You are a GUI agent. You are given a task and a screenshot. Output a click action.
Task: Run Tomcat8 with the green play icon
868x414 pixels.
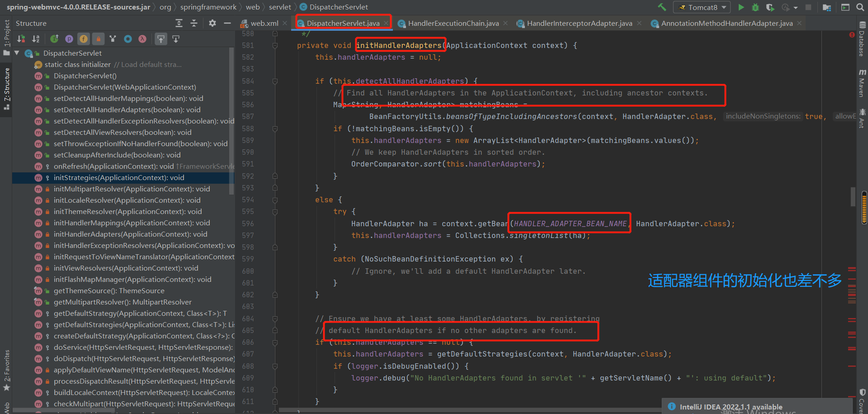741,7
